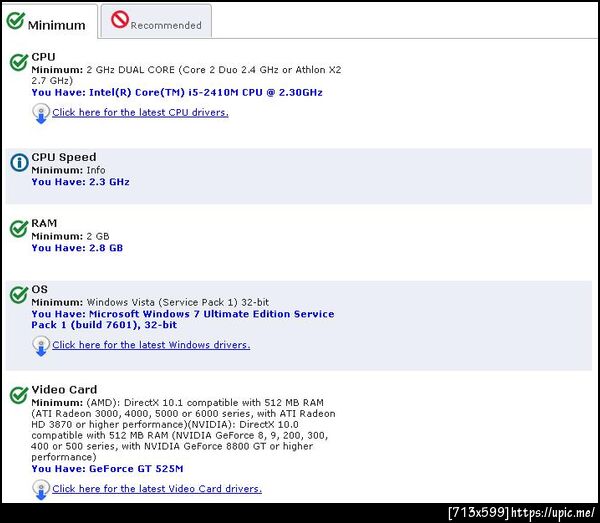Click the download icon for Video Card drivers
The image size is (600, 523).
[x=41, y=490]
